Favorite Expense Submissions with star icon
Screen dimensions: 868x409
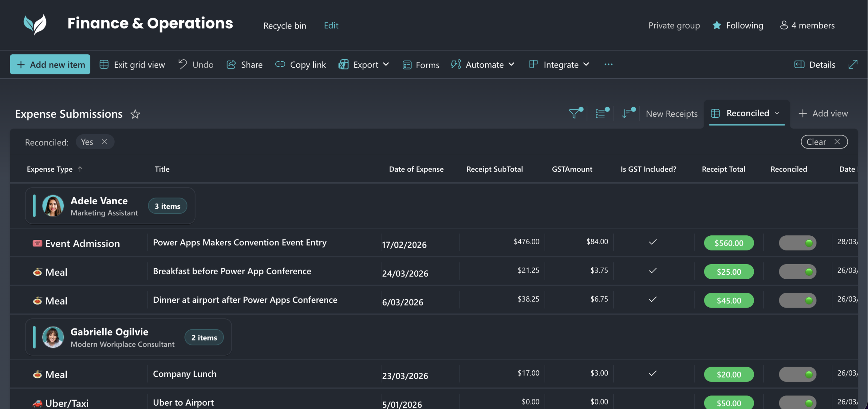coord(135,114)
